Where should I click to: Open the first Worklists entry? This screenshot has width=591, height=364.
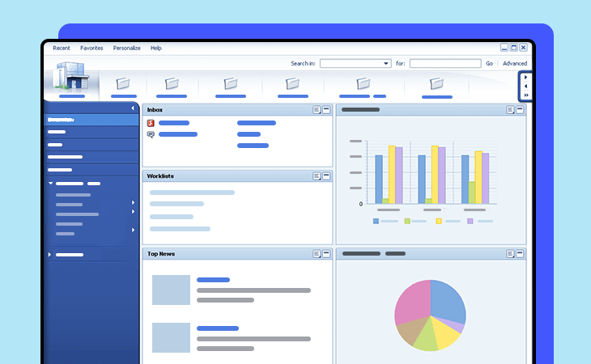[x=192, y=193]
